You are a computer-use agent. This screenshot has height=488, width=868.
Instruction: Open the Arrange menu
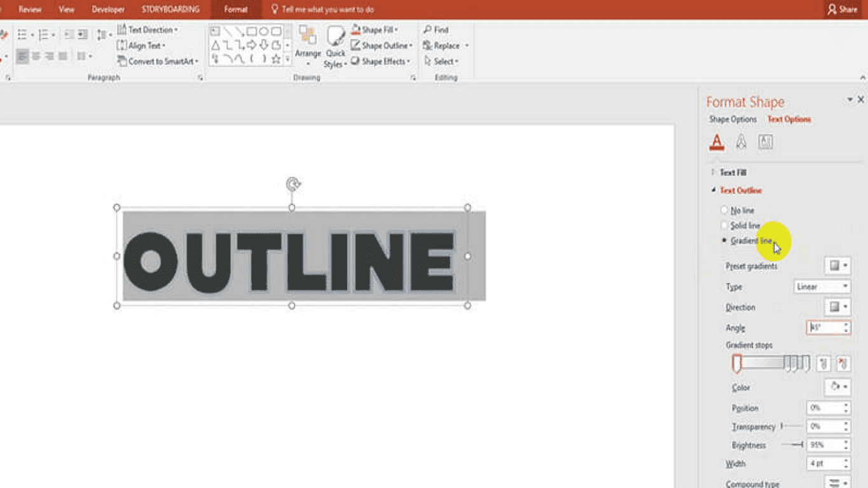308,46
